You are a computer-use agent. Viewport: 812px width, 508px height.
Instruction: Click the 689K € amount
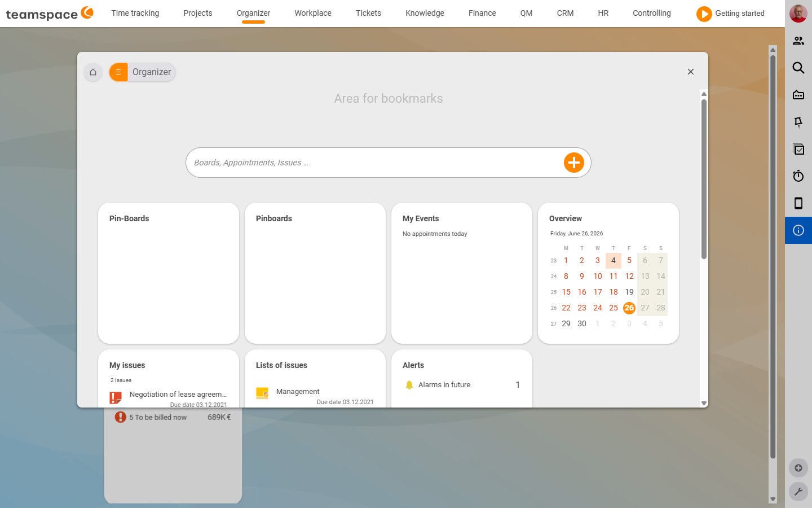(x=219, y=417)
